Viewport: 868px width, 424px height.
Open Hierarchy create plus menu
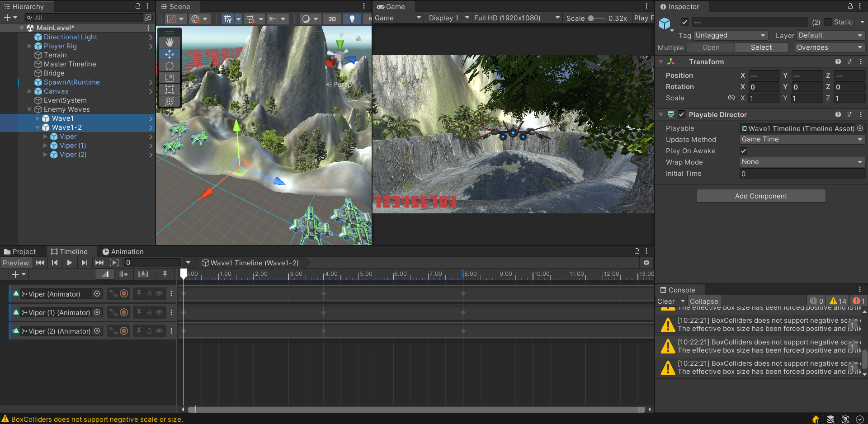tap(10, 18)
